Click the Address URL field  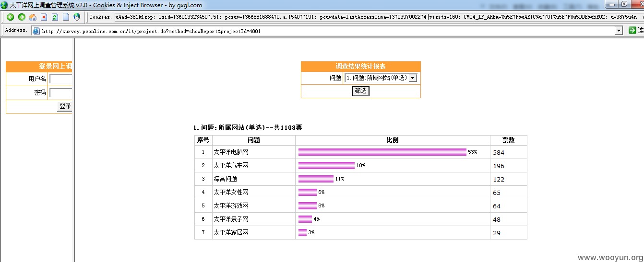click(328, 31)
